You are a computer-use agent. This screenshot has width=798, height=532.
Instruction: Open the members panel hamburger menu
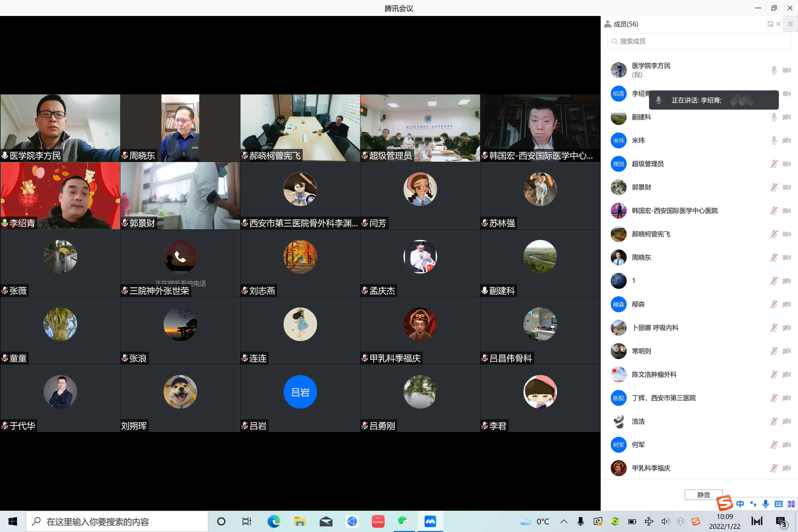click(x=790, y=24)
